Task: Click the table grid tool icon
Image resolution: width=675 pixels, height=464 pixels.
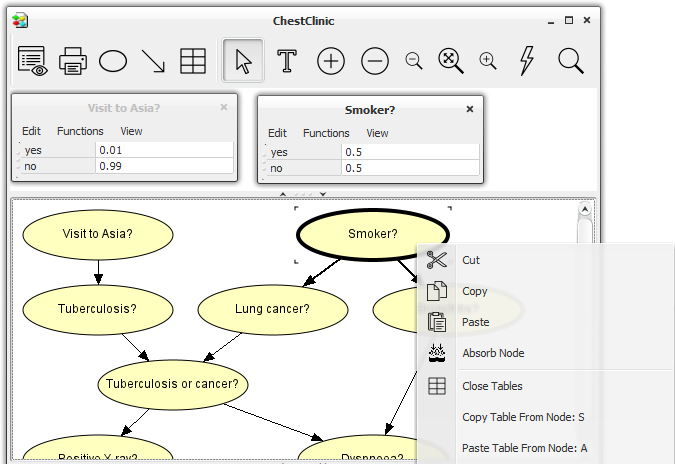Action: click(x=193, y=61)
